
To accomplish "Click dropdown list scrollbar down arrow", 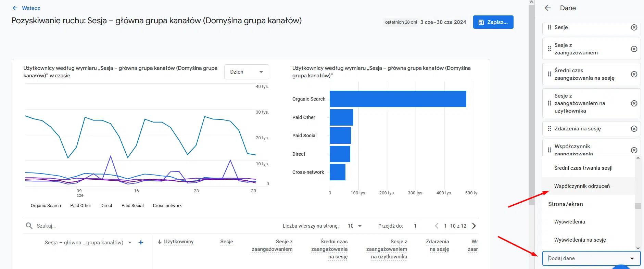I will pyautogui.click(x=637, y=248).
